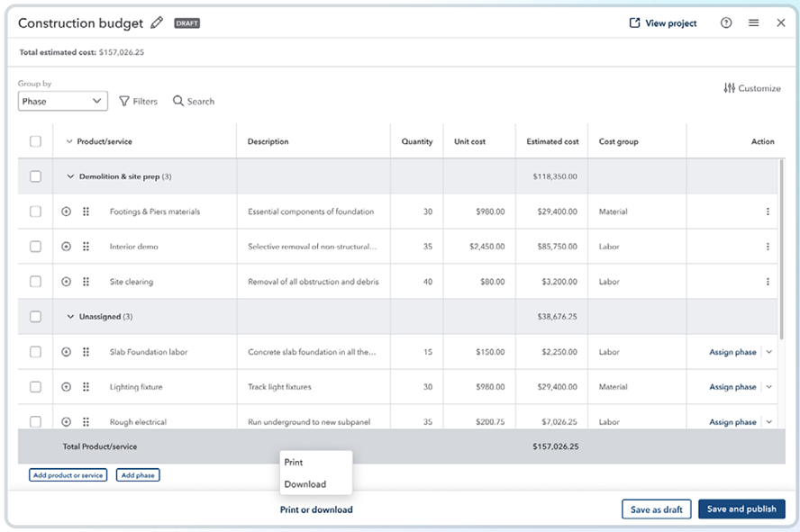Open the View project link
The image size is (800, 532).
pyautogui.click(x=663, y=23)
